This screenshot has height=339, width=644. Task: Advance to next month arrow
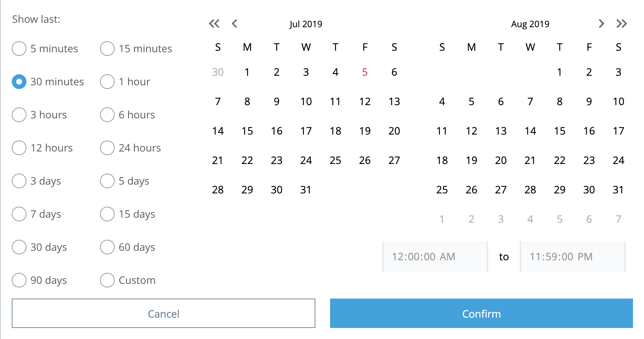tap(601, 24)
